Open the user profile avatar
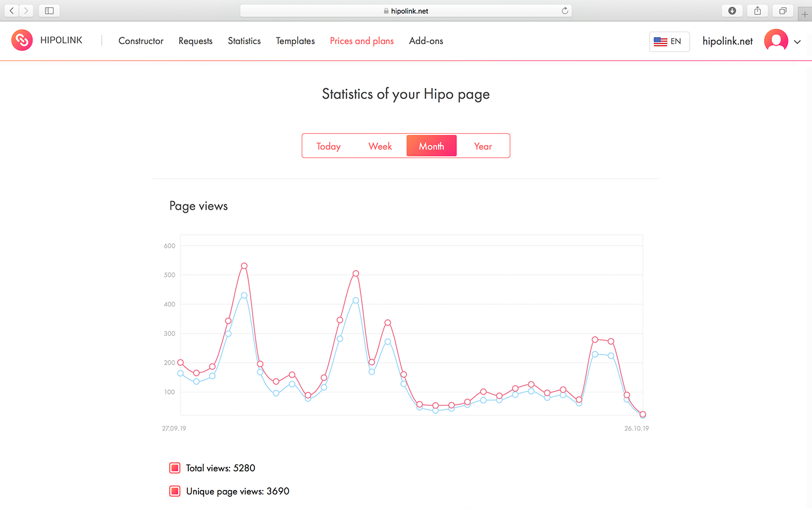 (x=776, y=41)
